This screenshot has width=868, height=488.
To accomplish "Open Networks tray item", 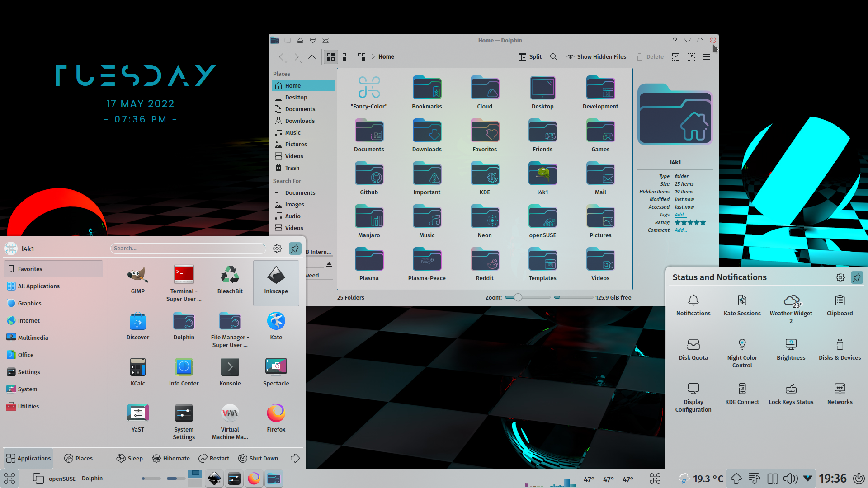I will (x=840, y=394).
